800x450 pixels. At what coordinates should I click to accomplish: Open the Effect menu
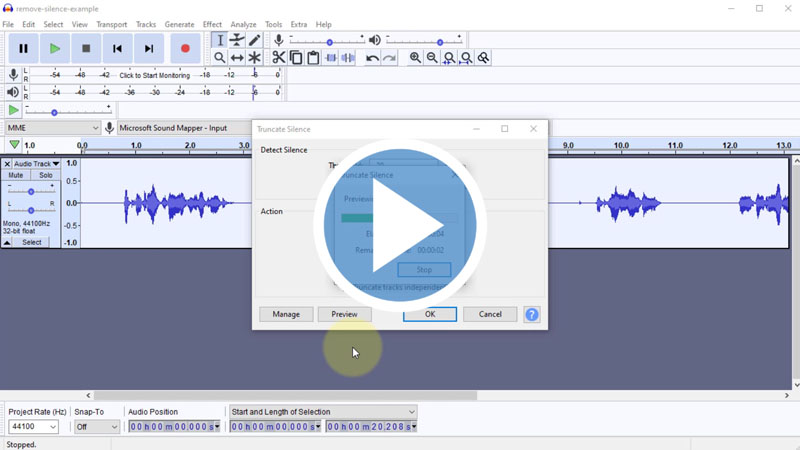pyautogui.click(x=212, y=24)
